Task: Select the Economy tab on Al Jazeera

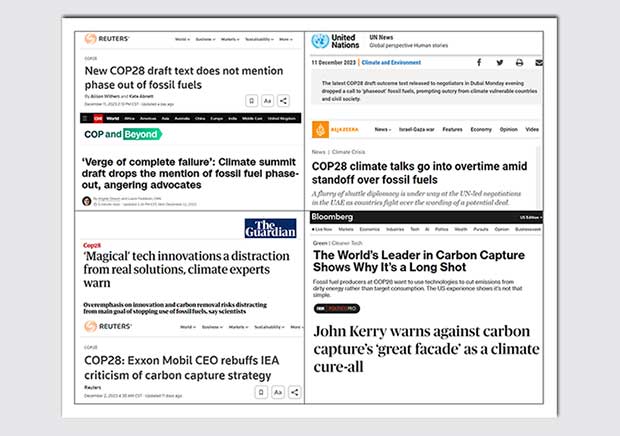Action: click(x=481, y=129)
